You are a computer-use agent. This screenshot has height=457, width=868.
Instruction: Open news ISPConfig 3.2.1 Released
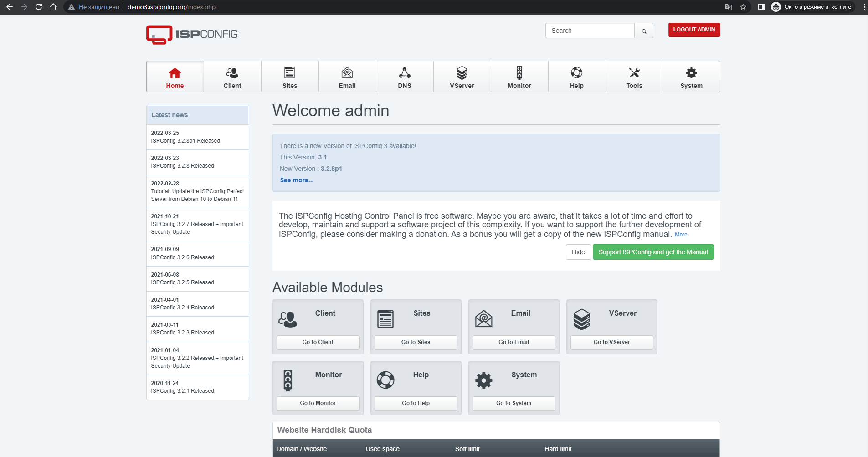198,387
